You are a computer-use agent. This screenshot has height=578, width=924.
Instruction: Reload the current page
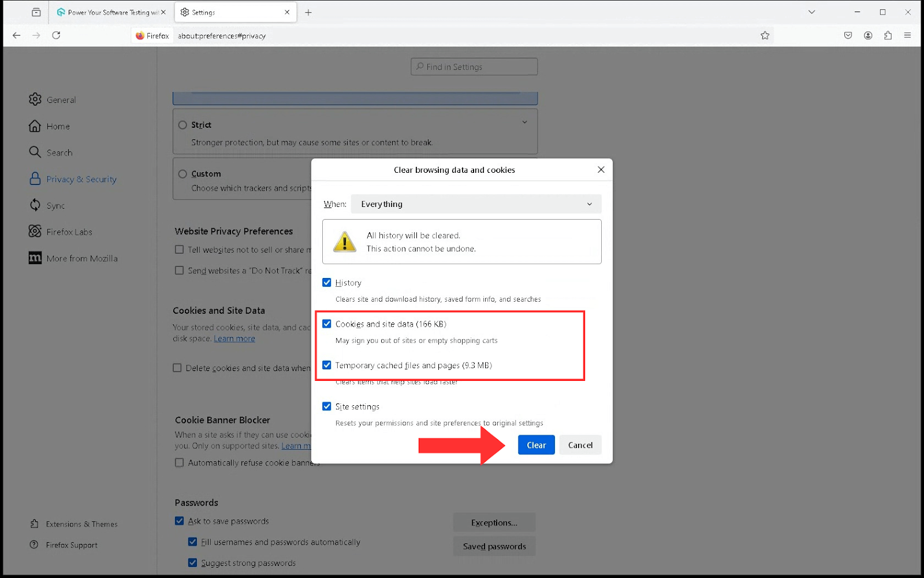click(56, 35)
